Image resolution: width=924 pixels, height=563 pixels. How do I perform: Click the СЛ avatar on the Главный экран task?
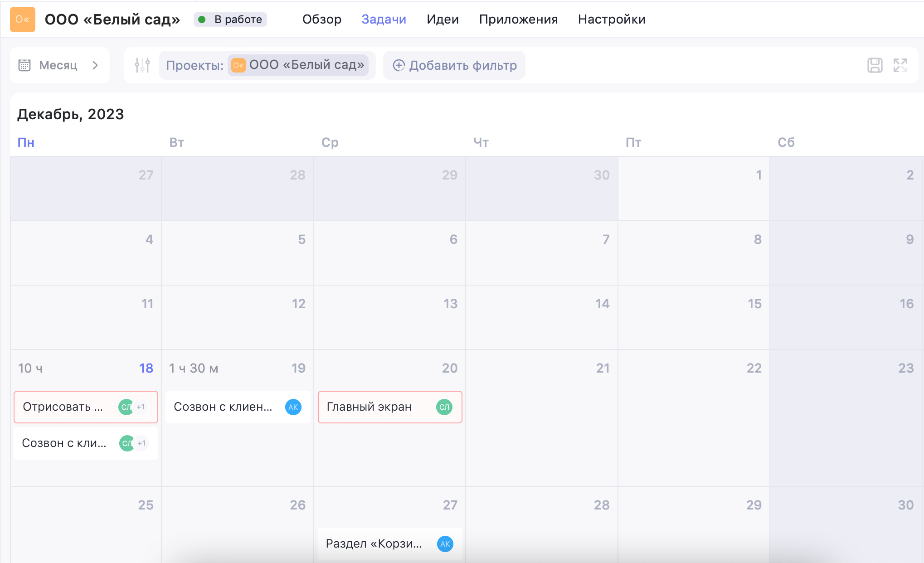point(444,407)
